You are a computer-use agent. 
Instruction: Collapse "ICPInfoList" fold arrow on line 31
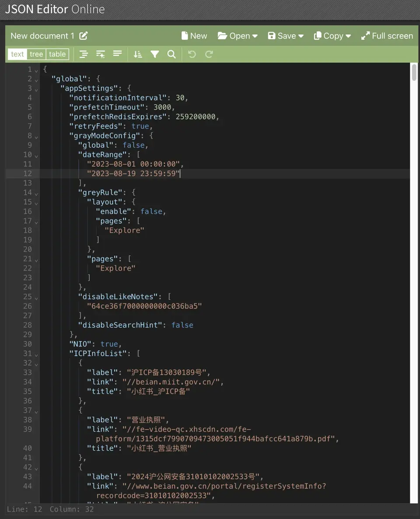(36, 355)
